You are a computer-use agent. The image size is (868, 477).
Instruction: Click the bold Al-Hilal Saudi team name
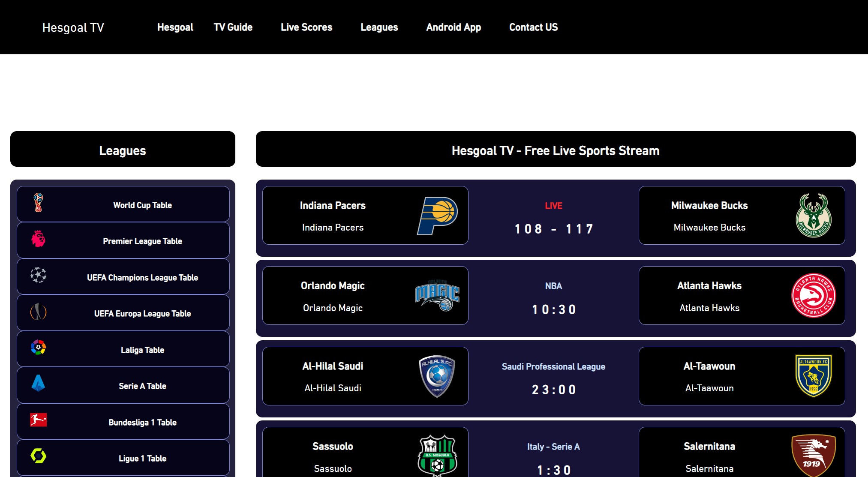tap(333, 366)
